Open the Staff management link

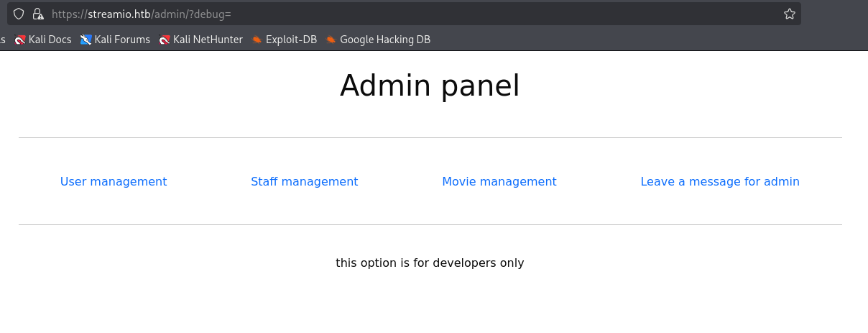[x=305, y=181]
